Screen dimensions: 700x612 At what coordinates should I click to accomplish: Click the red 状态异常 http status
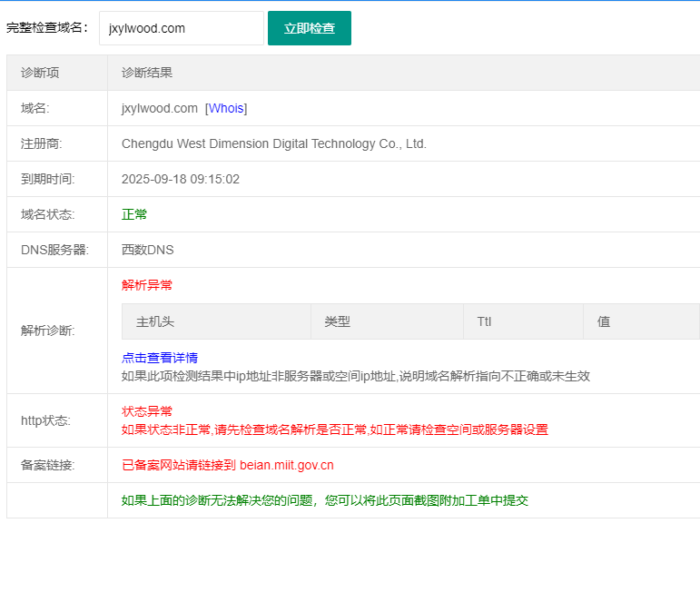pyautogui.click(x=147, y=410)
